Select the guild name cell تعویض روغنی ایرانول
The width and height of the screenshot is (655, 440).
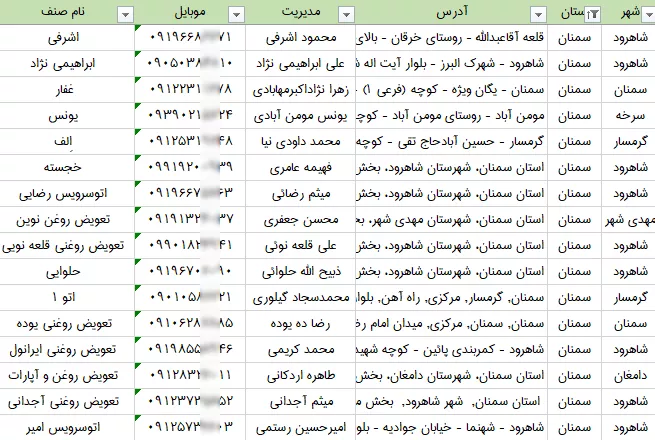(67, 349)
